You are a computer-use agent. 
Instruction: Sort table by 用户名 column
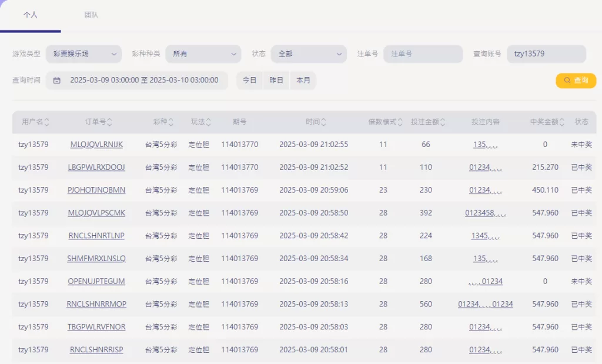(x=35, y=122)
